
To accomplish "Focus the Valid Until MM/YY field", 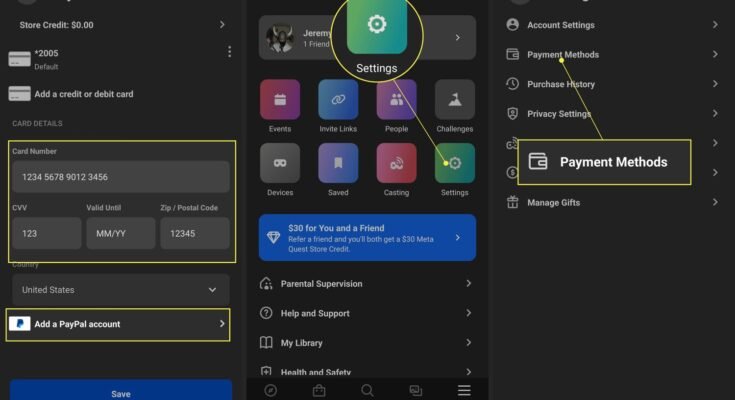I will [121, 233].
